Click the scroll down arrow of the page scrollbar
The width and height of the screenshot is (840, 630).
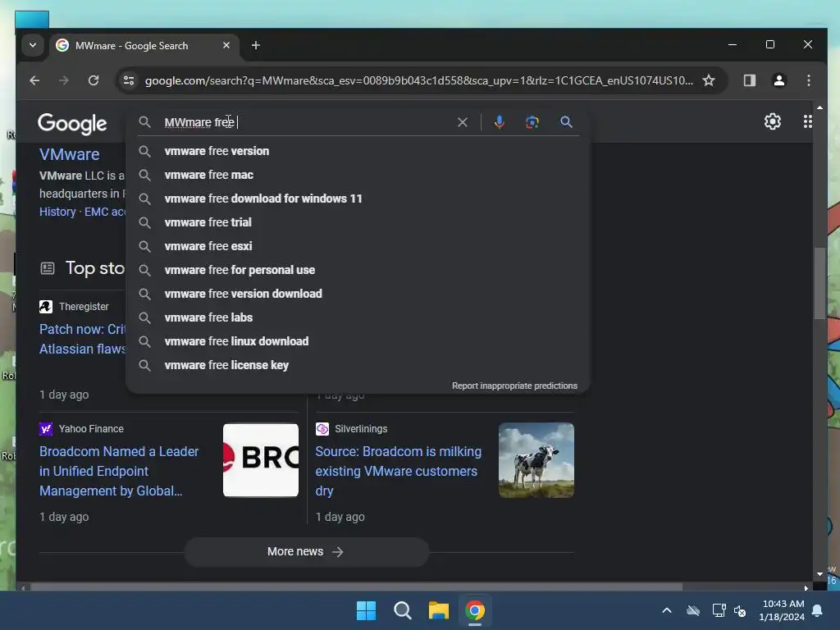click(819, 574)
